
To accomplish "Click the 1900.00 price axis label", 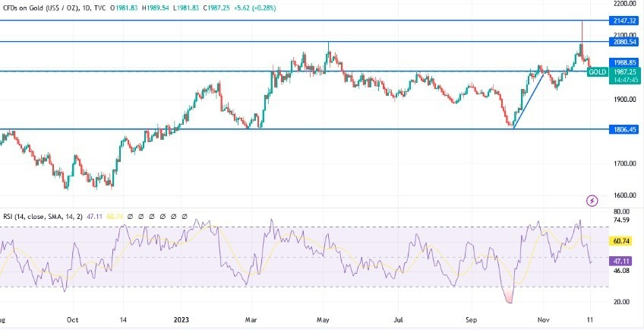I will tap(625, 99).
